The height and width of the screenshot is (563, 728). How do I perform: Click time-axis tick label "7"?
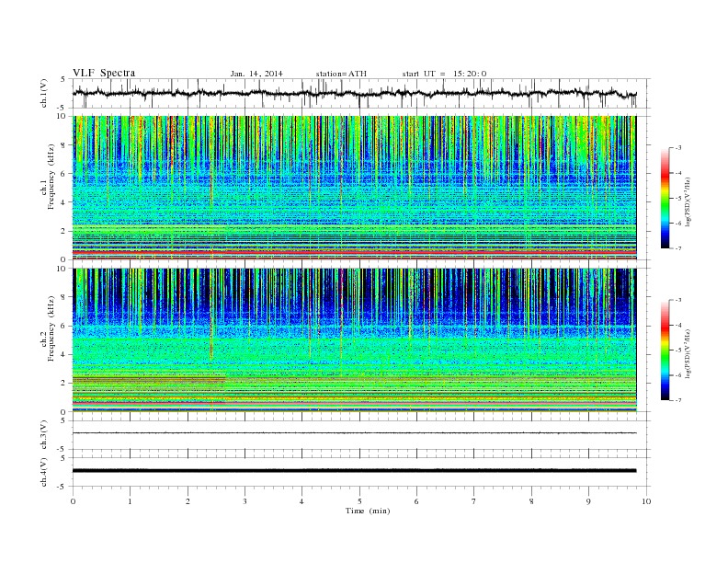(474, 501)
